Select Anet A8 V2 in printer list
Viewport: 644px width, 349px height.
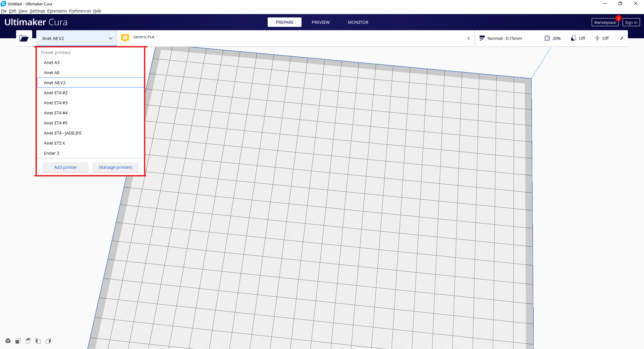tap(90, 83)
